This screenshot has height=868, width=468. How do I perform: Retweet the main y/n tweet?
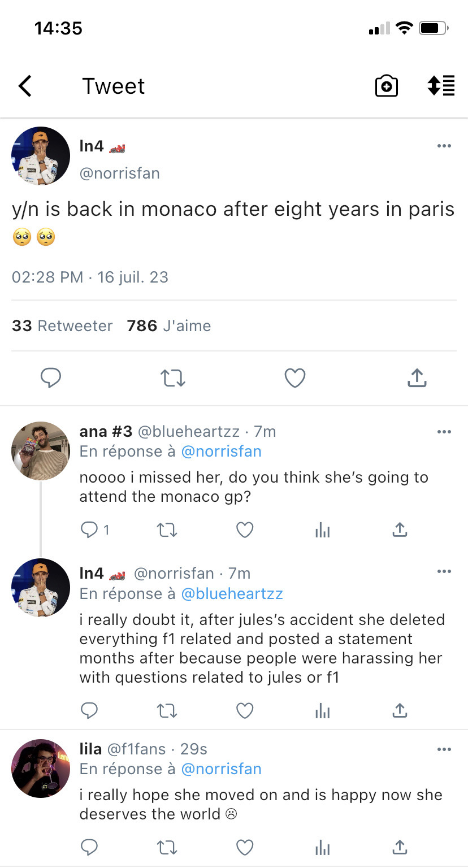click(x=173, y=377)
